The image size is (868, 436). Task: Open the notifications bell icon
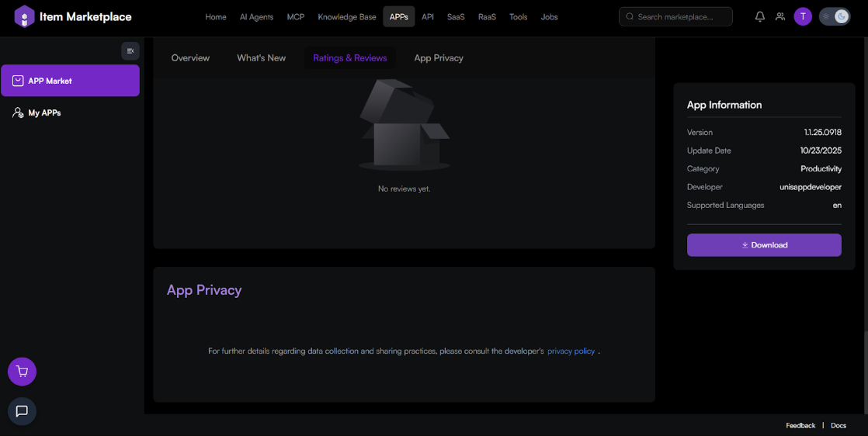760,16
